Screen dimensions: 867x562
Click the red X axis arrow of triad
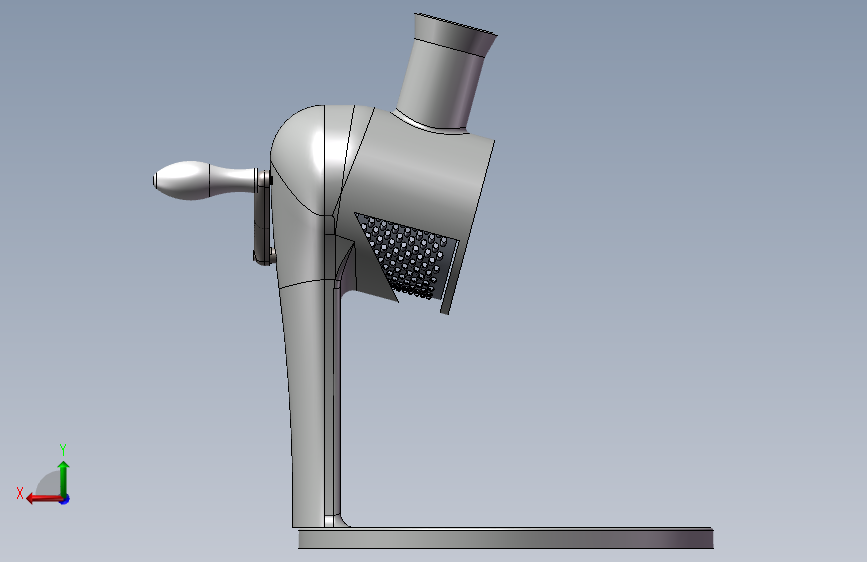[x=43, y=499]
